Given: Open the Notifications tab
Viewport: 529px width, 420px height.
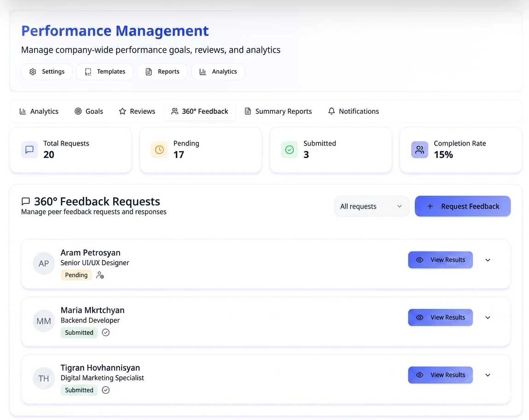Looking at the screenshot, I should (354, 111).
